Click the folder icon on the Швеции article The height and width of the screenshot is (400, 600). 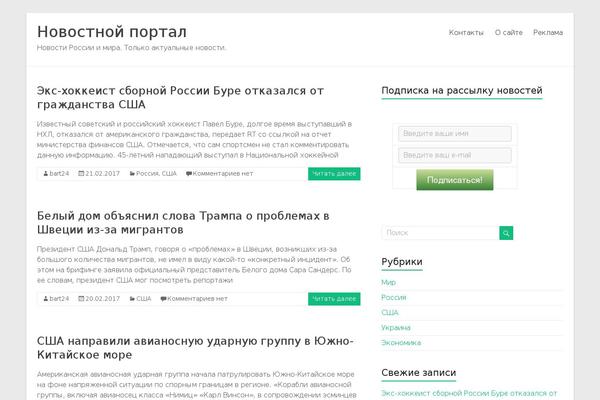[132, 299]
